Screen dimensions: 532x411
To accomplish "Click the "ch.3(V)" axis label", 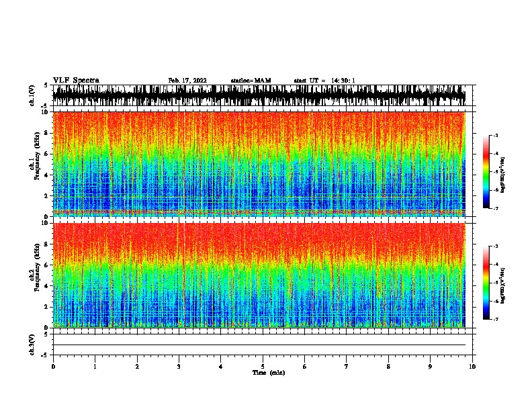I will (32, 345).
